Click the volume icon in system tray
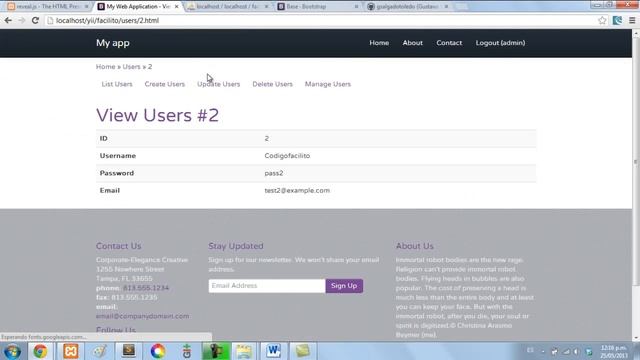This screenshot has height=360, width=640. coord(576,351)
